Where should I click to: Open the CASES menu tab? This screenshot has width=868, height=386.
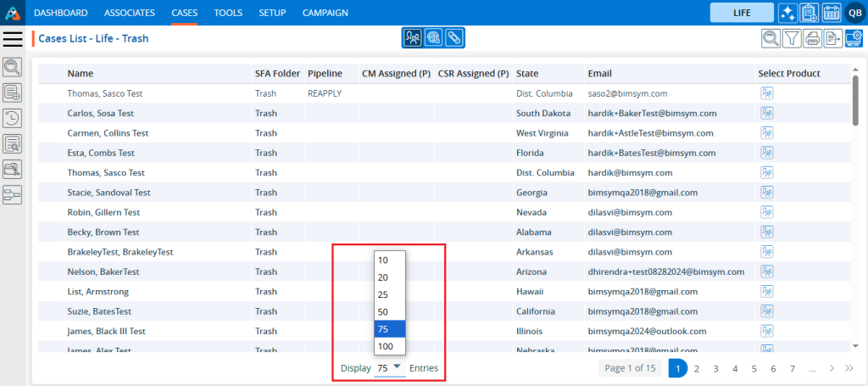pos(185,13)
